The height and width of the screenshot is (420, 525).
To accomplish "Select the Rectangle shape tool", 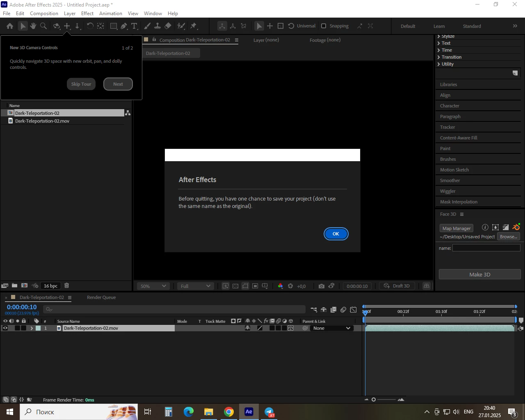I will pos(114,26).
